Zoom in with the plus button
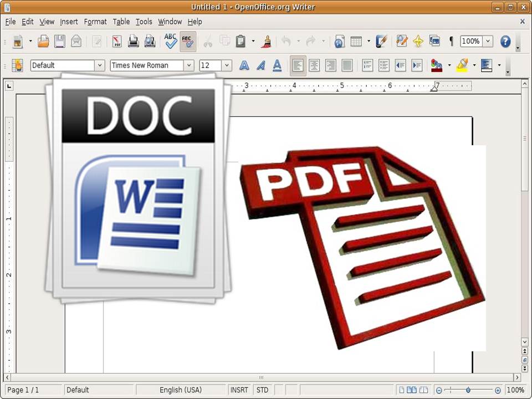The image size is (532, 399). click(498, 391)
